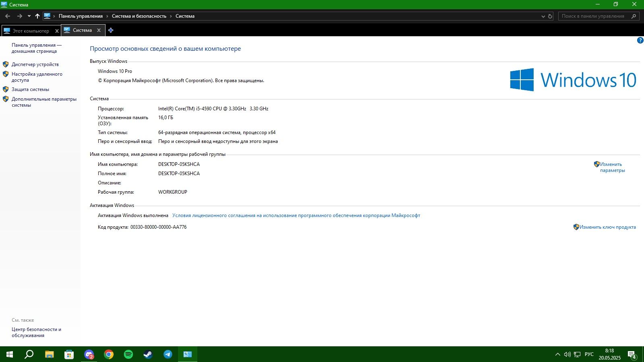Open the help question mark icon
The image size is (644, 362).
[640, 40]
